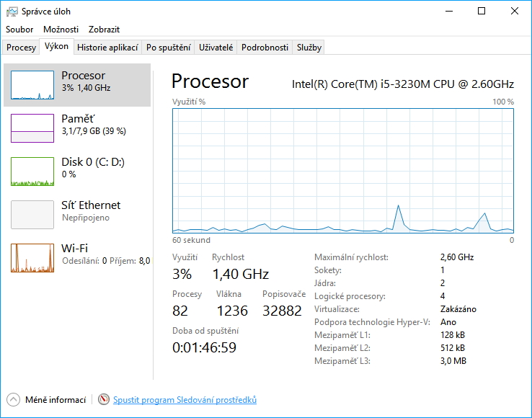The image size is (532, 418).
Task: Switch to the Služby tab
Action: pyautogui.click(x=309, y=48)
